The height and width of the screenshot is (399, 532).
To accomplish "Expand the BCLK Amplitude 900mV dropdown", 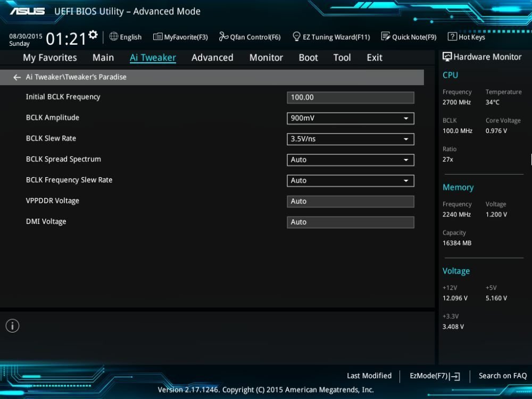I will click(x=351, y=119).
